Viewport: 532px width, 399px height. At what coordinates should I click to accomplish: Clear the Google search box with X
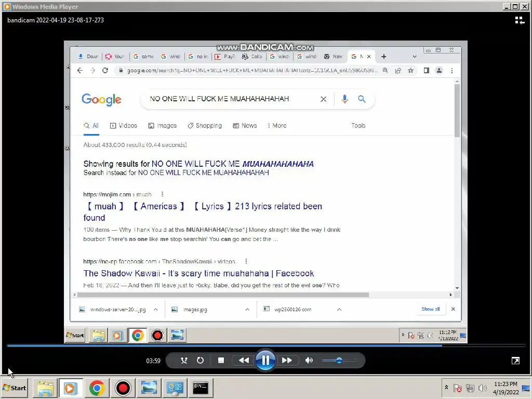[x=323, y=99]
